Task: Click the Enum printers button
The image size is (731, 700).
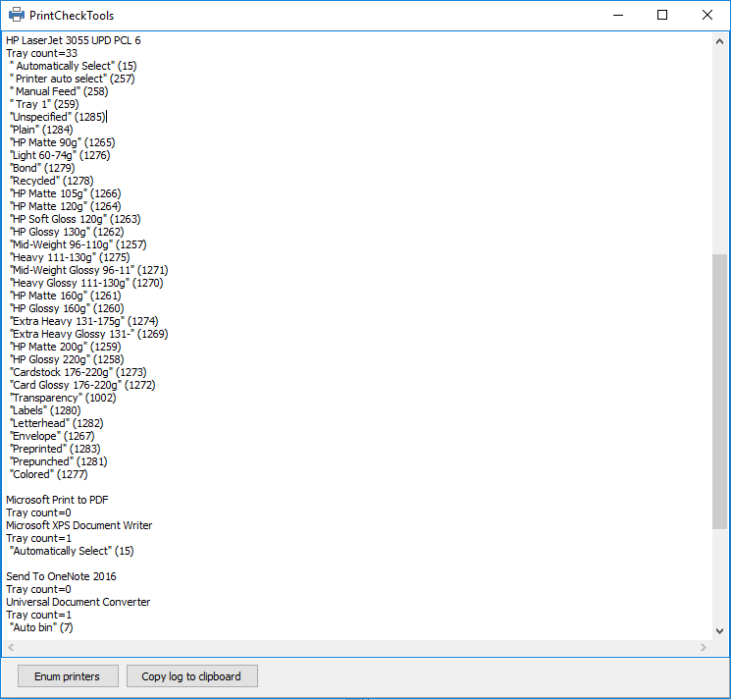Action: point(68,676)
